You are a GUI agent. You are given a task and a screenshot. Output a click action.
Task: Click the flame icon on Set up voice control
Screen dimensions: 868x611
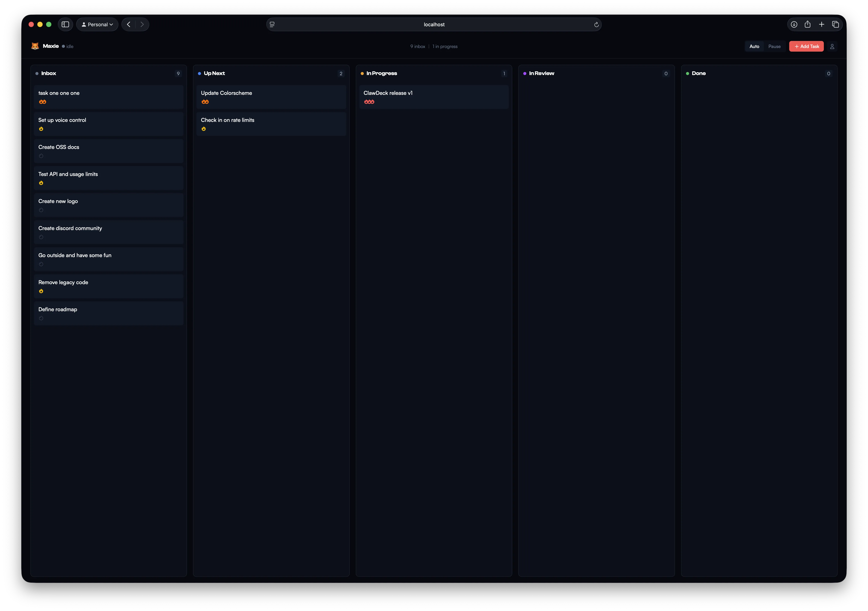pyautogui.click(x=41, y=129)
